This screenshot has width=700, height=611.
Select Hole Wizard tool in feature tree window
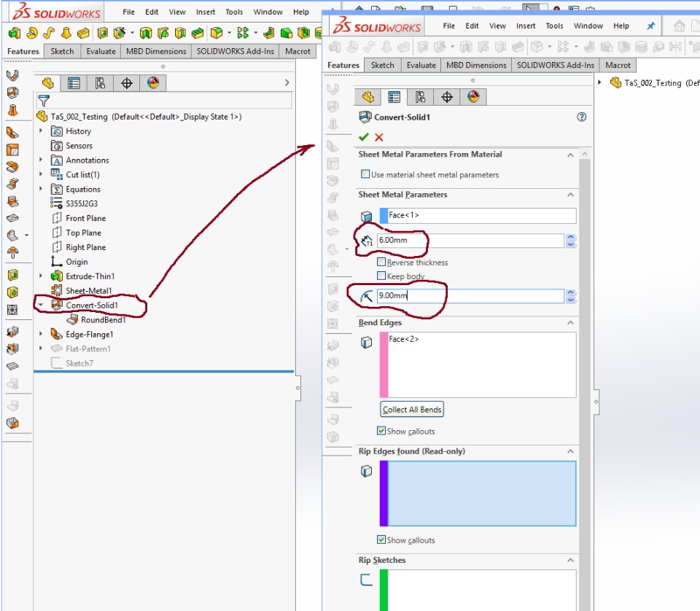click(119, 33)
